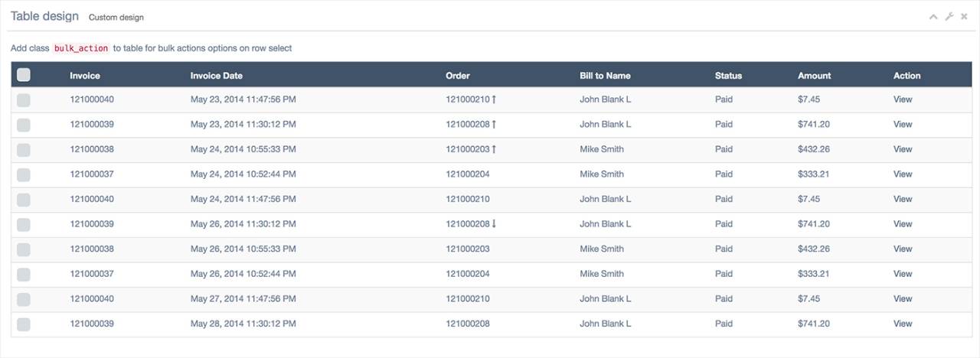Screen dimensions: 980x358
Task: Sort by the Invoice Date column header
Action: point(216,76)
